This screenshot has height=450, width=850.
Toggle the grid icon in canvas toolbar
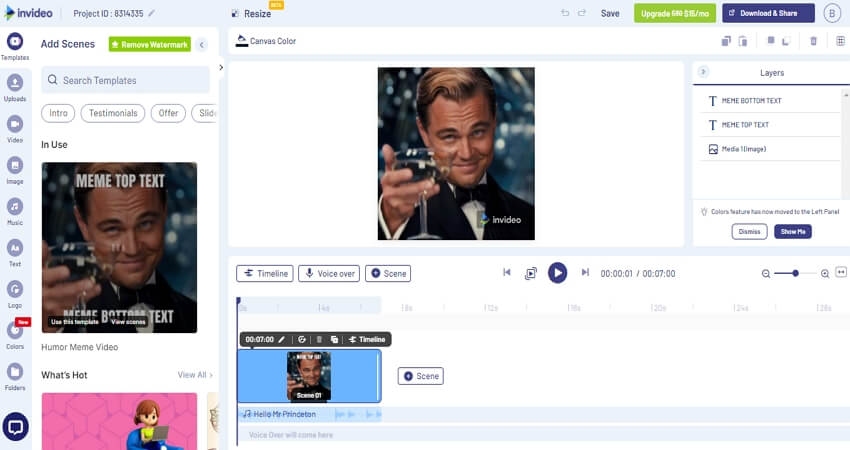pyautogui.click(x=840, y=41)
